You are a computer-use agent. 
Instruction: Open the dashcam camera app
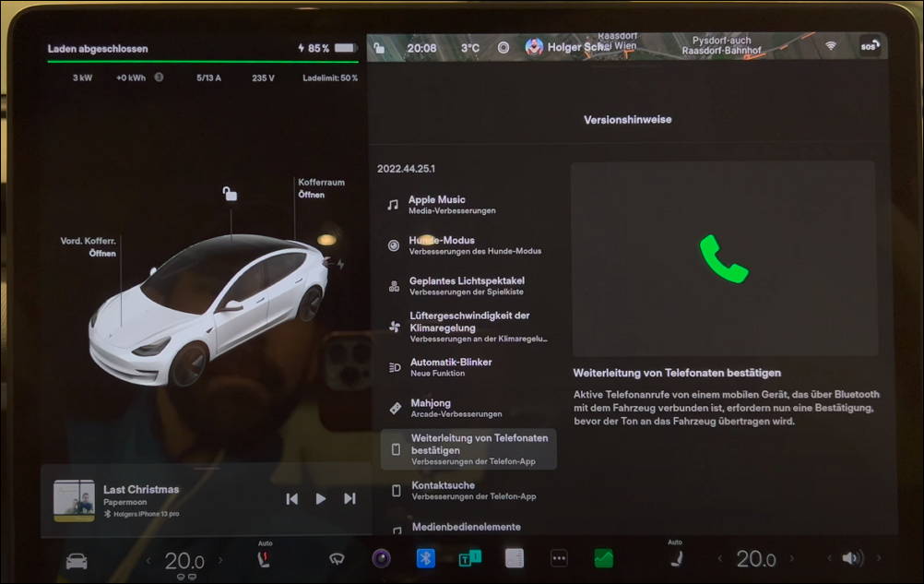[381, 558]
